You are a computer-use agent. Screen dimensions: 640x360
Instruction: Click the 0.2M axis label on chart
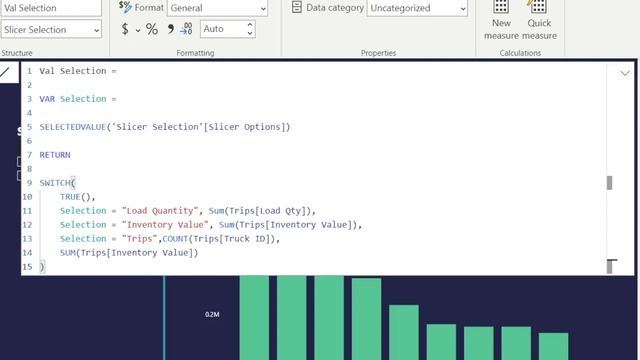pos(212,315)
